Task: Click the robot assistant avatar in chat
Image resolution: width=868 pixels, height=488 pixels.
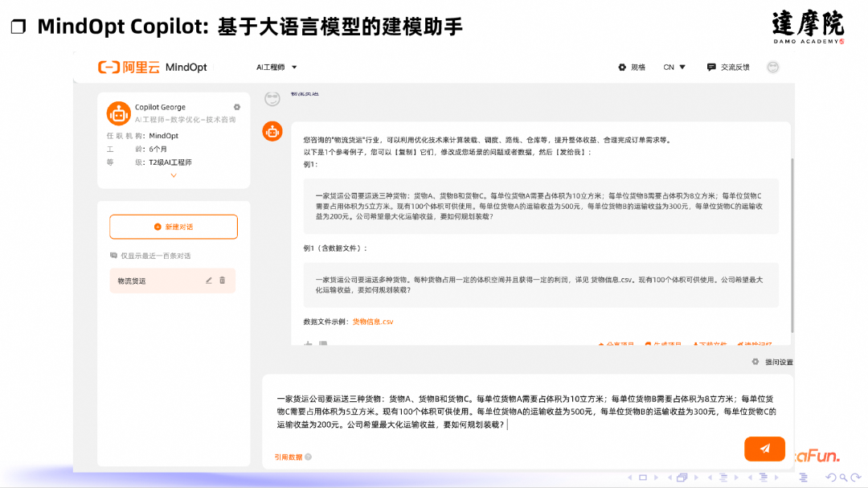Action: tap(272, 131)
